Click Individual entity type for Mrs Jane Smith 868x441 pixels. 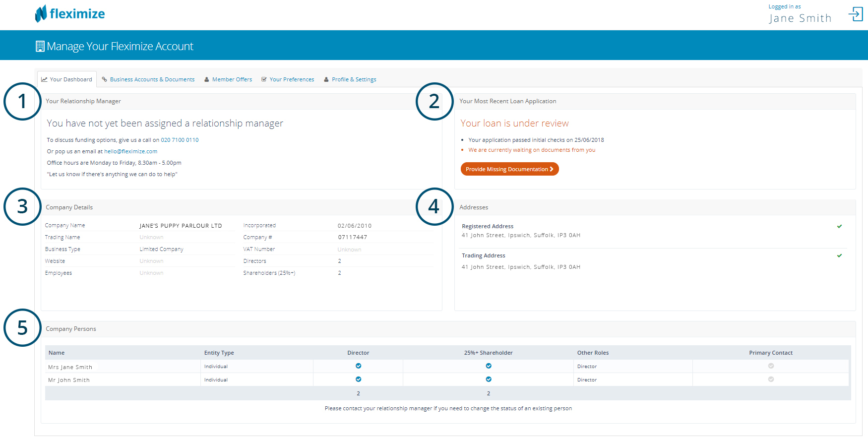tap(216, 367)
